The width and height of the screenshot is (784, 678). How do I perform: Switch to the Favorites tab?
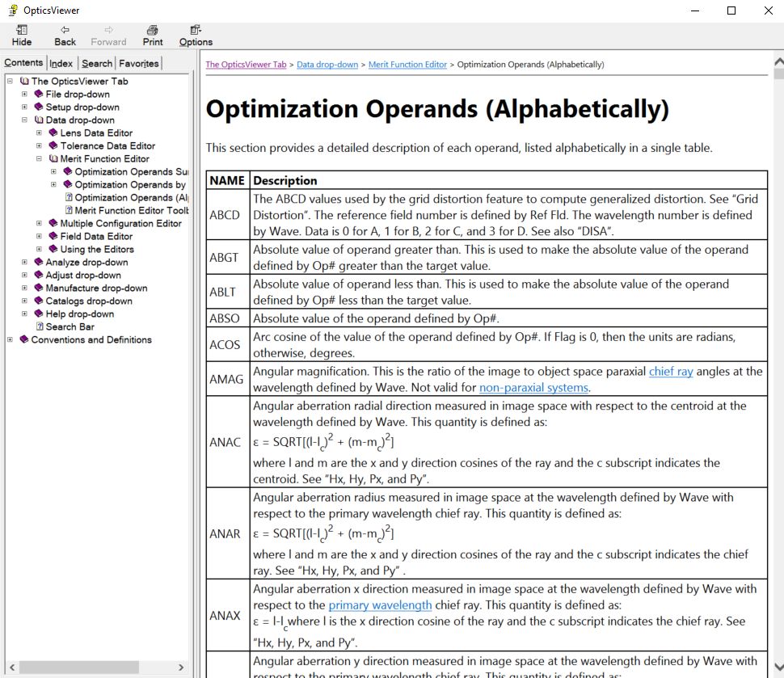tap(139, 63)
